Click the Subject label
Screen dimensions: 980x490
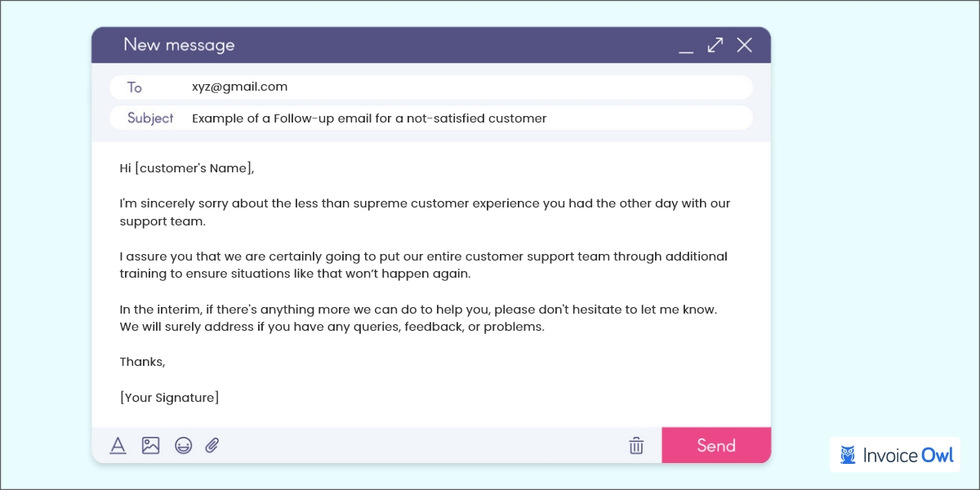(x=150, y=118)
